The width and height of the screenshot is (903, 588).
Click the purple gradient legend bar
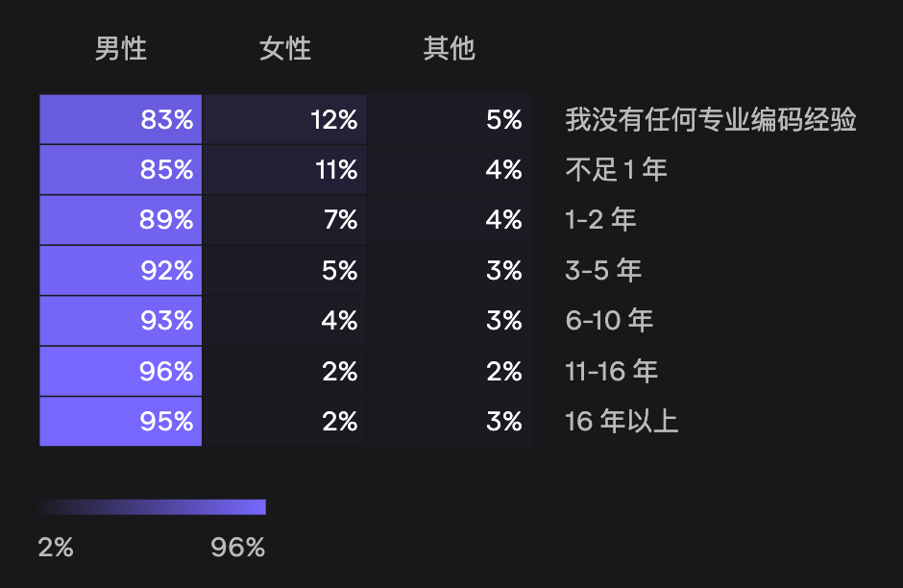[153, 506]
